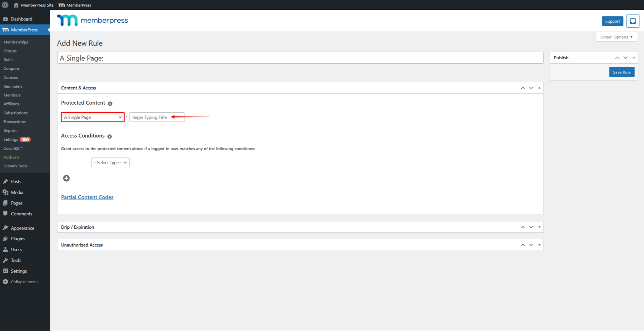
Task: Open the Select Type conditions dropdown
Action: (x=110, y=162)
